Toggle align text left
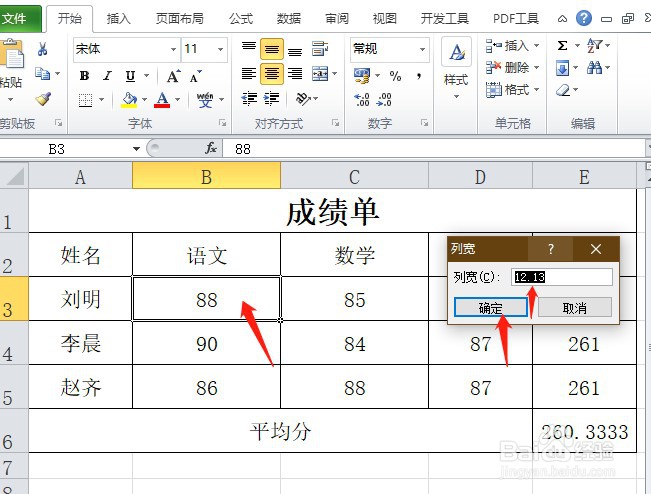This screenshot has width=651, height=494. pyautogui.click(x=249, y=74)
